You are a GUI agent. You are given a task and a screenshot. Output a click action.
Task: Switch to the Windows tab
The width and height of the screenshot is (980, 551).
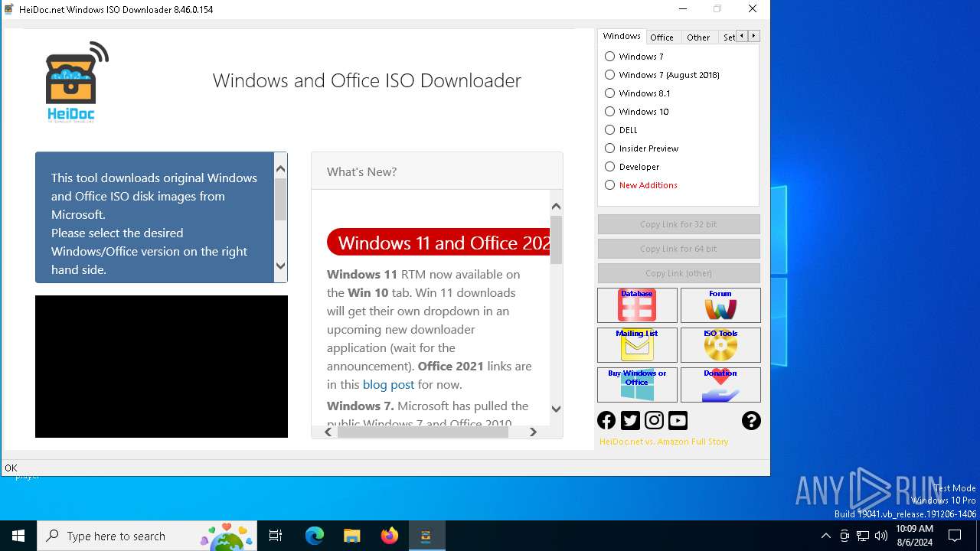coord(621,36)
